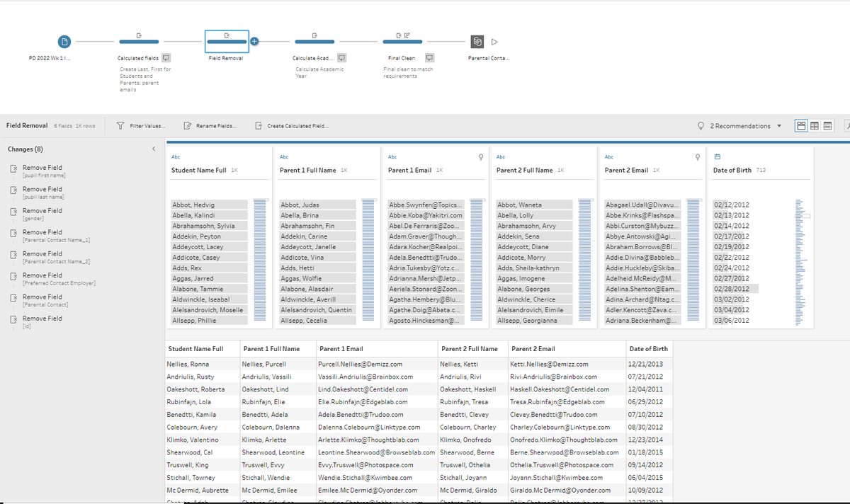Screen dimensions: 850x504
Task: Click the Student Name Full grid column header
Action: [202, 349]
